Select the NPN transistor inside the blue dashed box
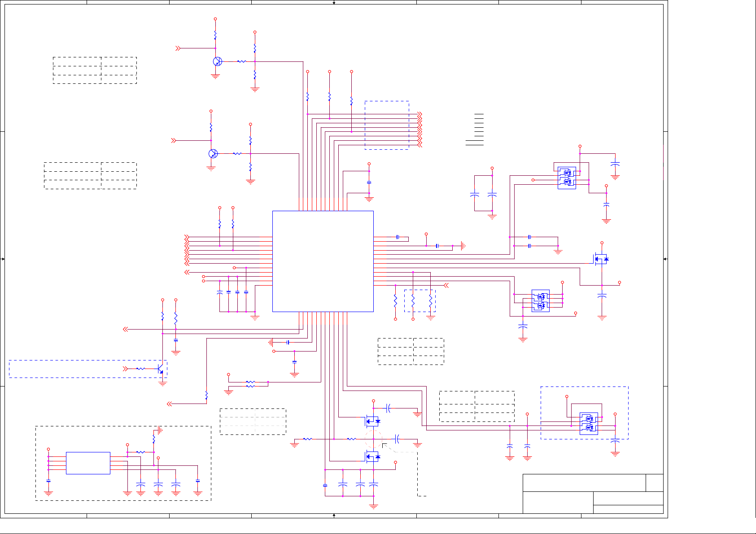The image size is (756, 534). point(160,369)
